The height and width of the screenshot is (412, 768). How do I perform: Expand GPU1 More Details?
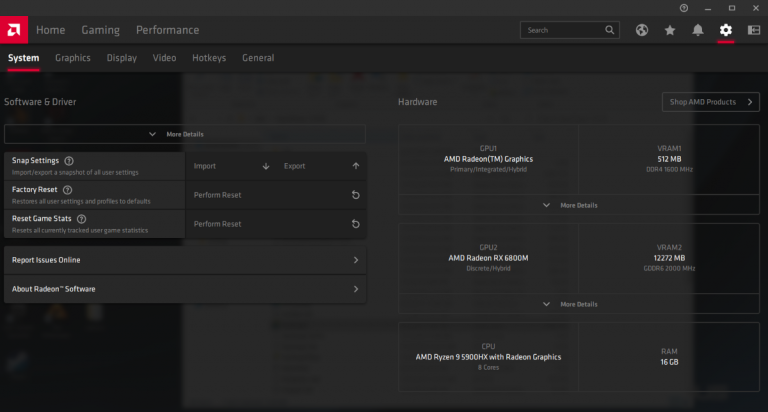point(578,205)
